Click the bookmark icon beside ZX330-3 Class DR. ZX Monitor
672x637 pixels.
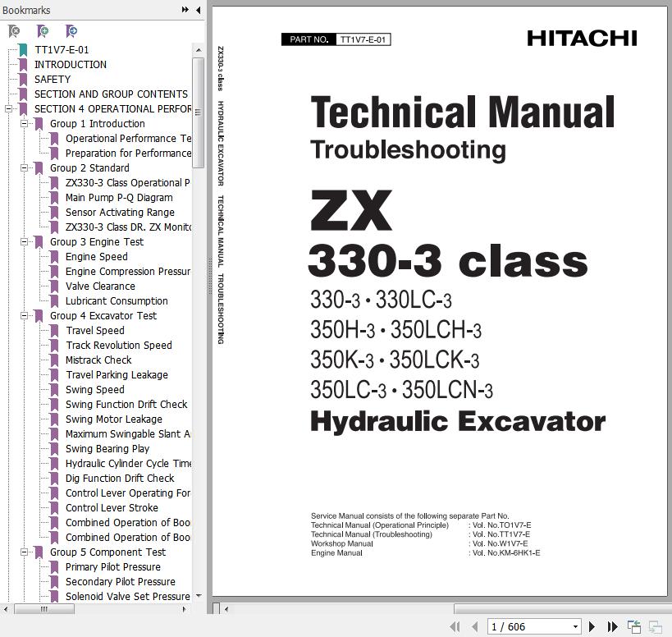point(54,227)
